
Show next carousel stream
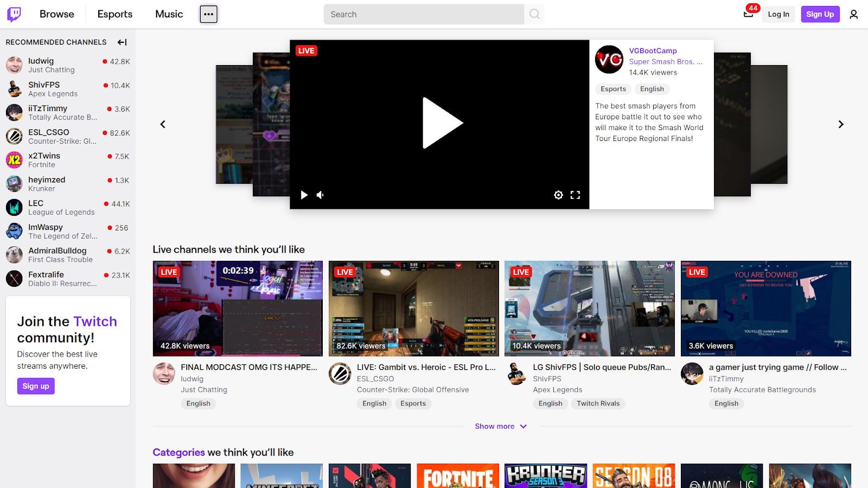tap(841, 124)
